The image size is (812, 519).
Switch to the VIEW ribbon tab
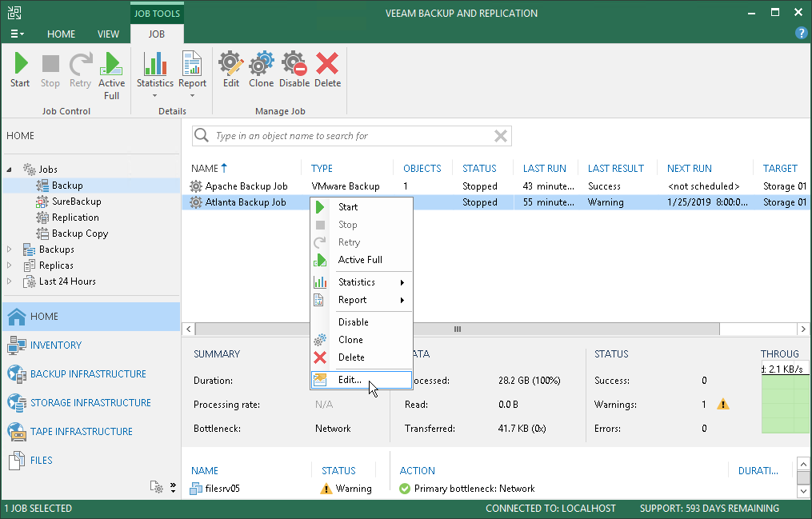pyautogui.click(x=108, y=34)
